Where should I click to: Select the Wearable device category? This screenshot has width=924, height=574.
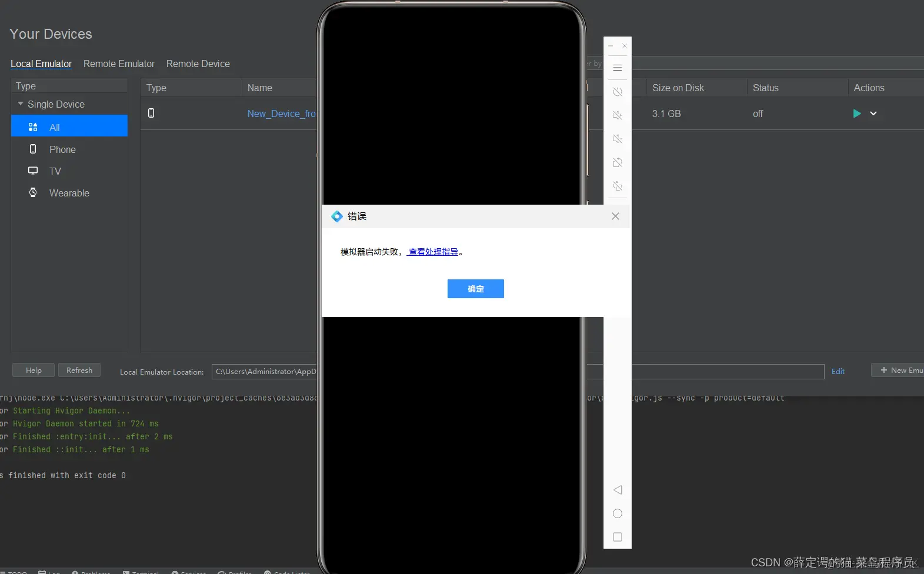(x=69, y=193)
